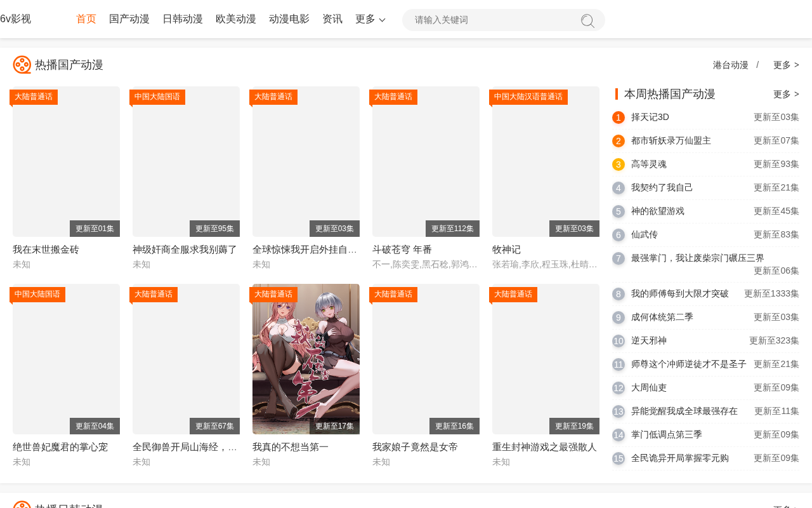The height and width of the screenshot is (508, 812).
Task: Select the 我家娘子竟然是女帝 poster thumbnail
Action: [426, 359]
